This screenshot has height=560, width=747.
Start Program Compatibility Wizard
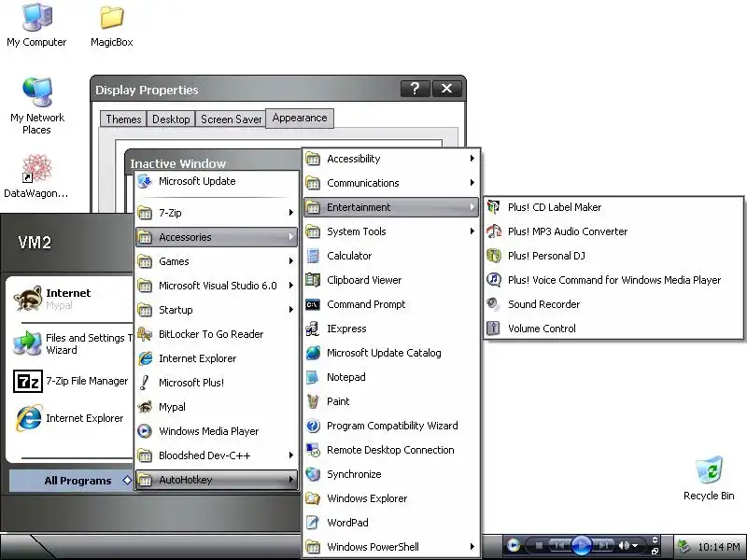[x=390, y=426]
